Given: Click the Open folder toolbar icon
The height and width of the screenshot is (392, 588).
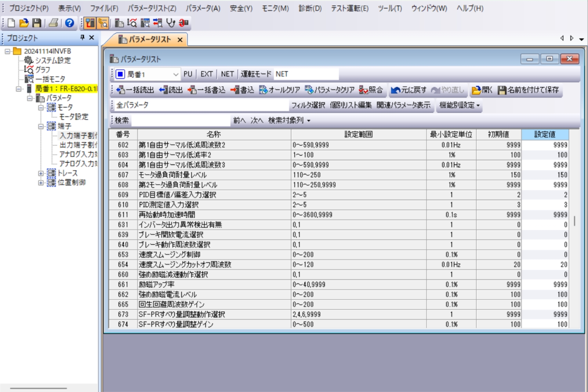Looking at the screenshot, I should [24, 23].
